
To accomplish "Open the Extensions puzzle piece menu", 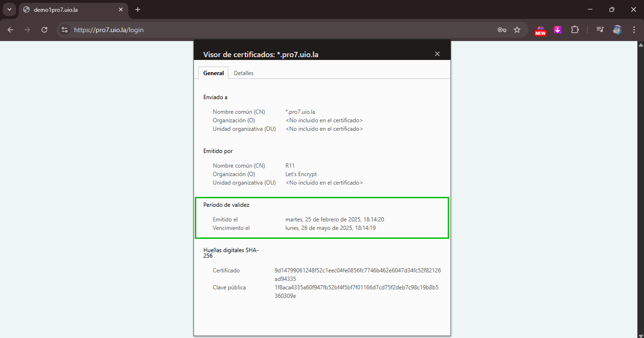I will pyautogui.click(x=575, y=30).
